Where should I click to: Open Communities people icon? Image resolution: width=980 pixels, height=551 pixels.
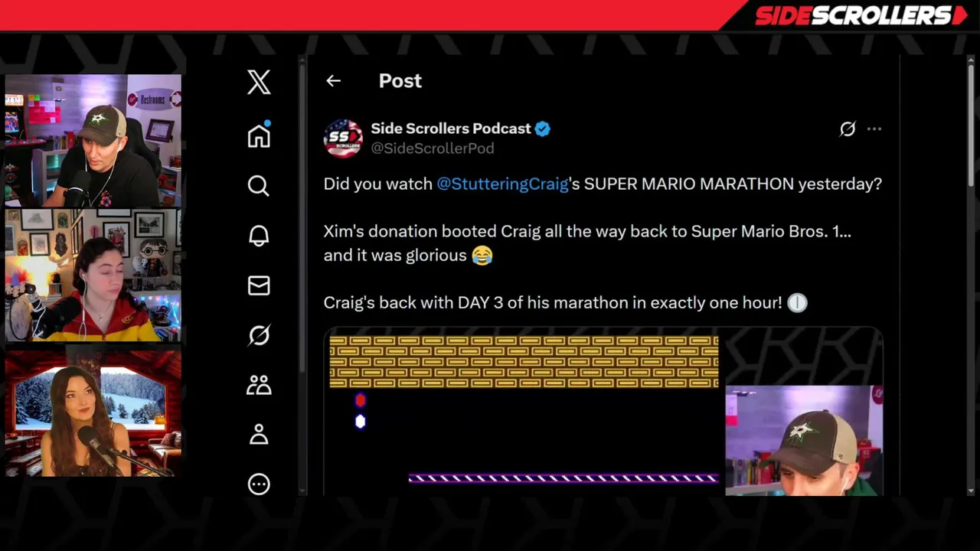259,385
